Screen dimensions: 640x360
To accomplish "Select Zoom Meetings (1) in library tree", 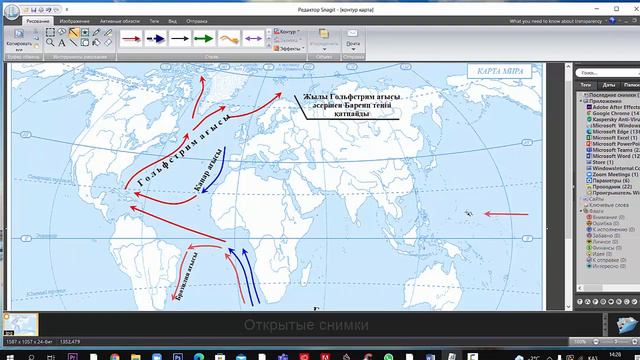I will point(612,174).
